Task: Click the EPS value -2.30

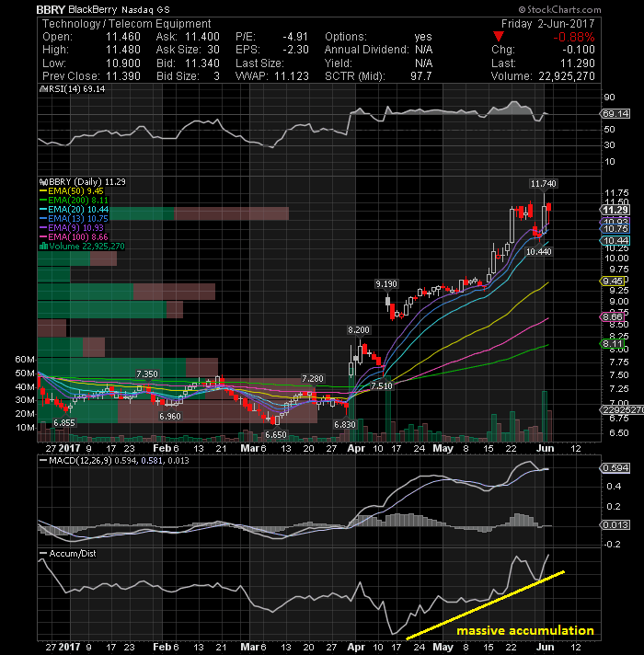Action: (294, 50)
